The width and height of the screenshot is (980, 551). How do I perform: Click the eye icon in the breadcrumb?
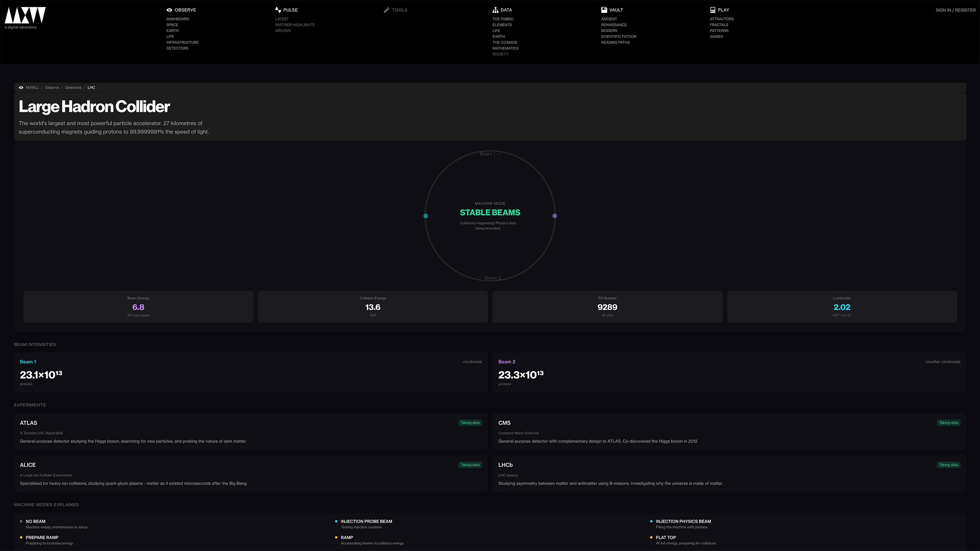(21, 87)
